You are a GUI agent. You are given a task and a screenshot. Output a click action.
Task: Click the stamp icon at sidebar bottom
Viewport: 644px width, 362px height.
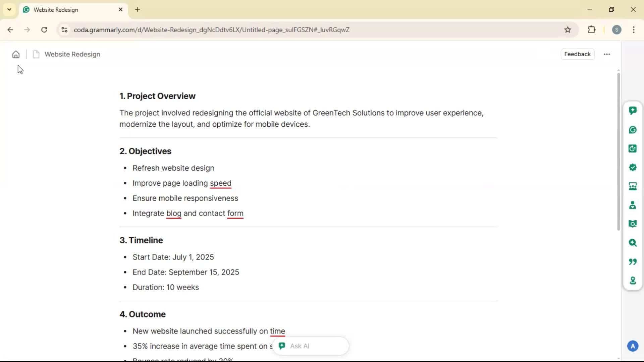633,280
